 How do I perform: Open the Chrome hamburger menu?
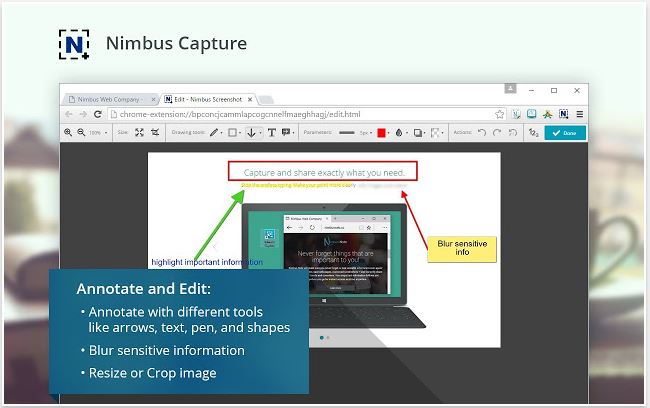[580, 114]
